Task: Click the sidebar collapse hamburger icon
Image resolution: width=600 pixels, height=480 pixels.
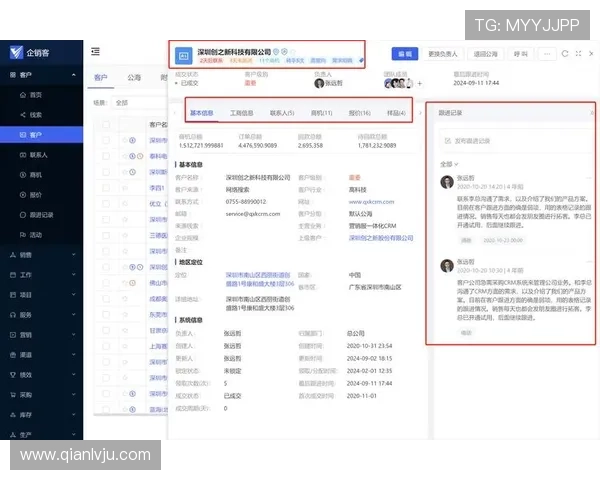Action: click(95, 52)
